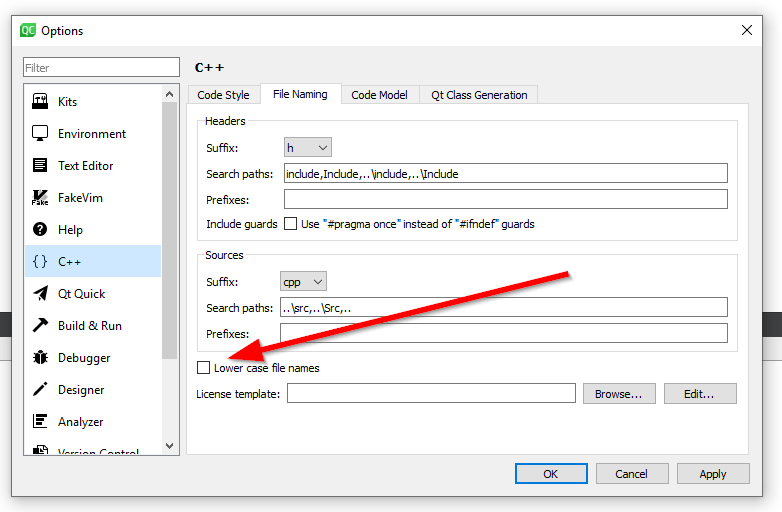Viewport: 782px width, 512px height.
Task: Select the Build & Run hammer icon
Action: pos(40,326)
